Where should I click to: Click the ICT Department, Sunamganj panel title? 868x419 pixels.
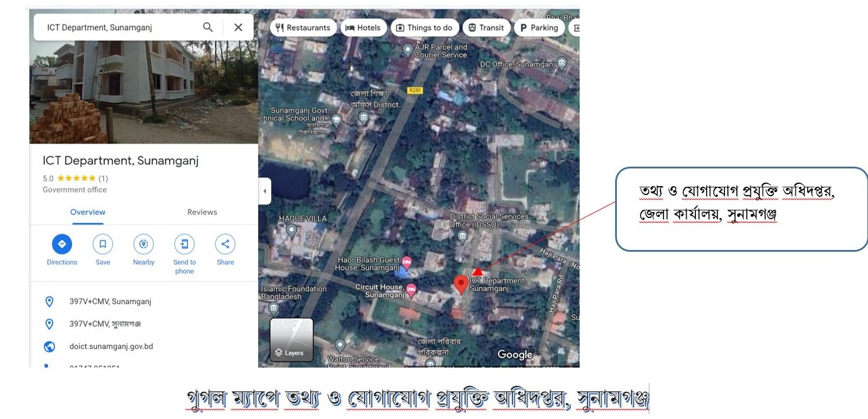point(121,161)
